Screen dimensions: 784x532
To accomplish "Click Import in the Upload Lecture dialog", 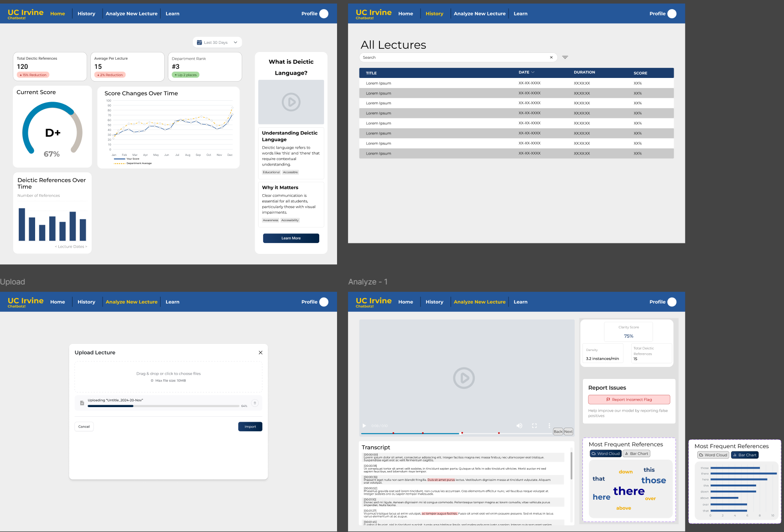I will pos(250,426).
